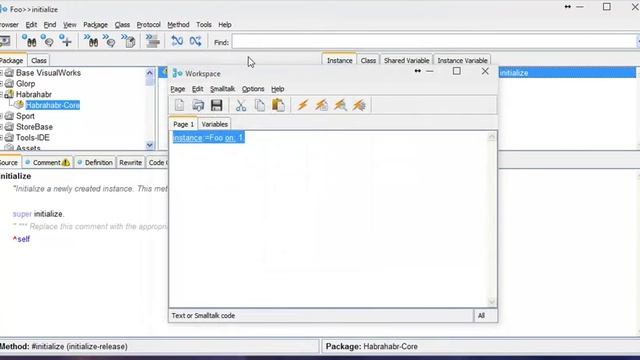Open the Workspace Page menu
Image resolution: width=640 pixels, height=360 pixels.
click(178, 89)
